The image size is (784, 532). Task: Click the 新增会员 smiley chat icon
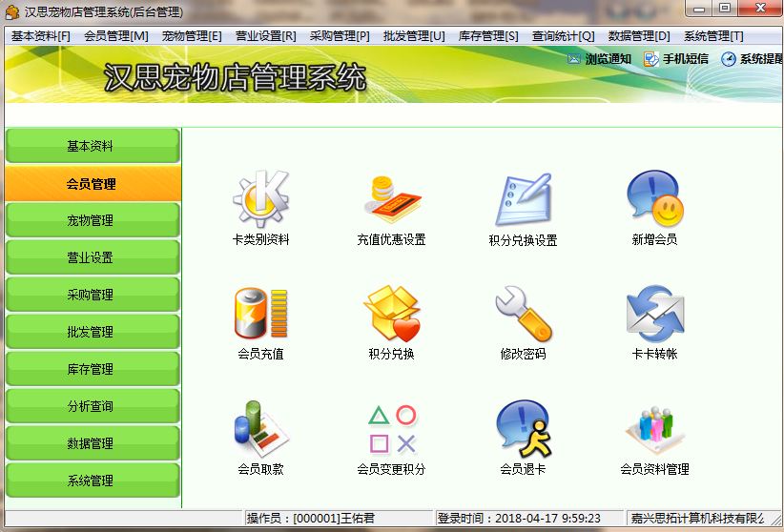pos(654,198)
